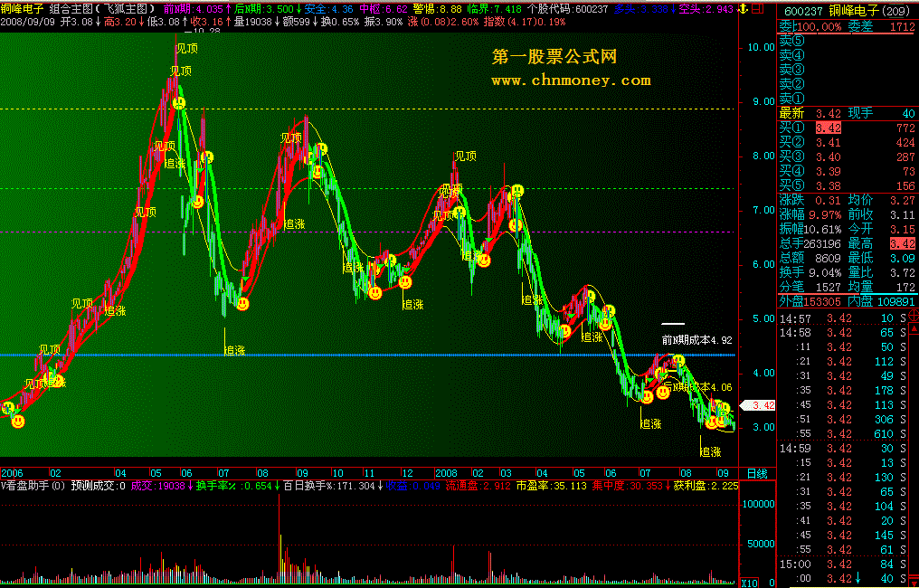Click the 前N期成本4.92 chart annotation

pos(696,340)
